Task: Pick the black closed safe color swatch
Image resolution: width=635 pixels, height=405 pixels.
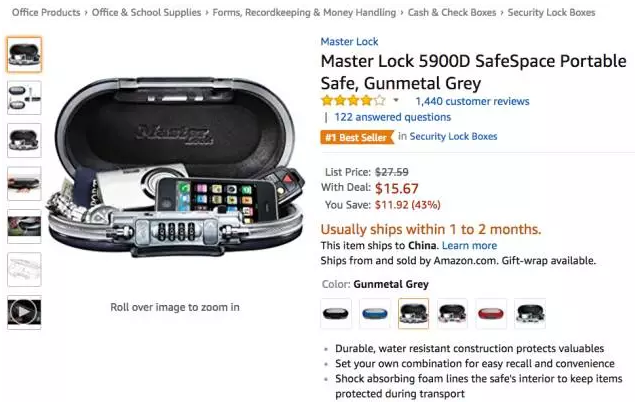Action: point(336,313)
